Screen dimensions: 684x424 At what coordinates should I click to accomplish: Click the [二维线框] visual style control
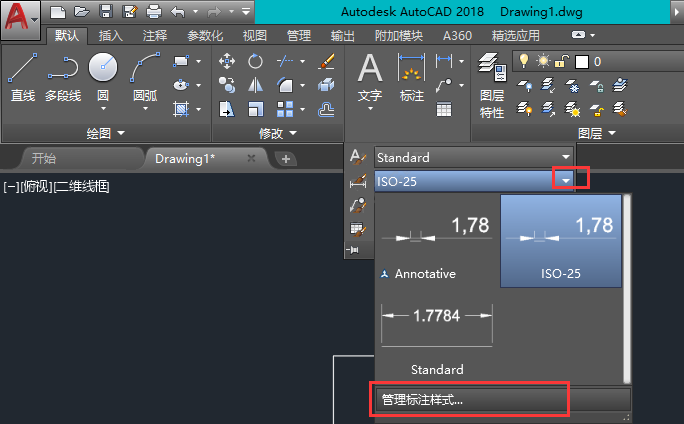[82, 187]
